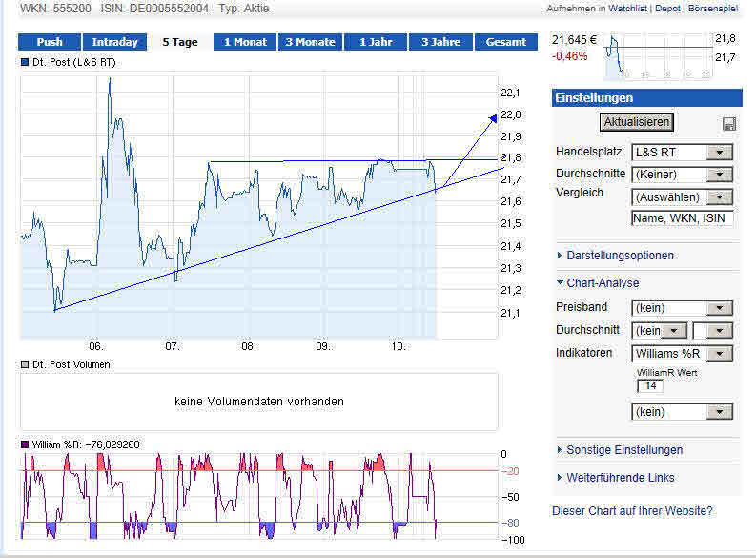Screen dimensions: 756x558
Task: Click the Dt. Post (L&S RT) legend label
Action: pos(74,62)
